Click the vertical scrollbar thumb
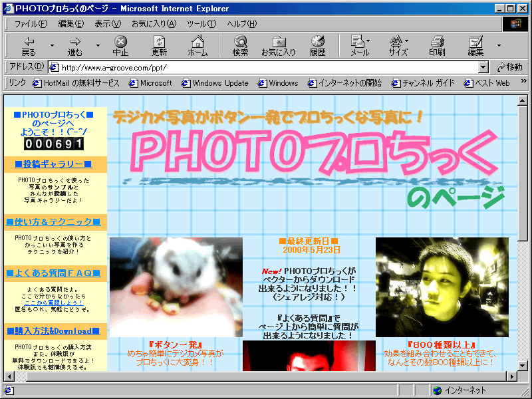Screen dimensions: 532x399 pyautogui.click(x=523, y=174)
